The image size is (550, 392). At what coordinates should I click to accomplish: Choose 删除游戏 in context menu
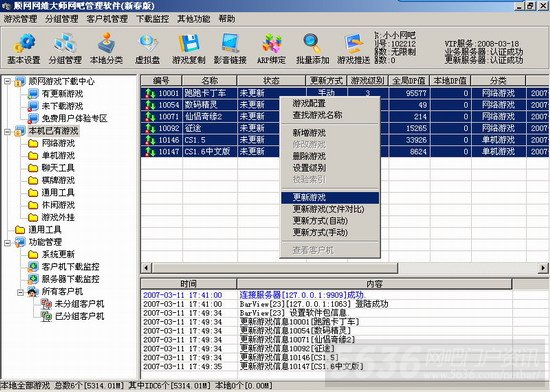[330, 156]
